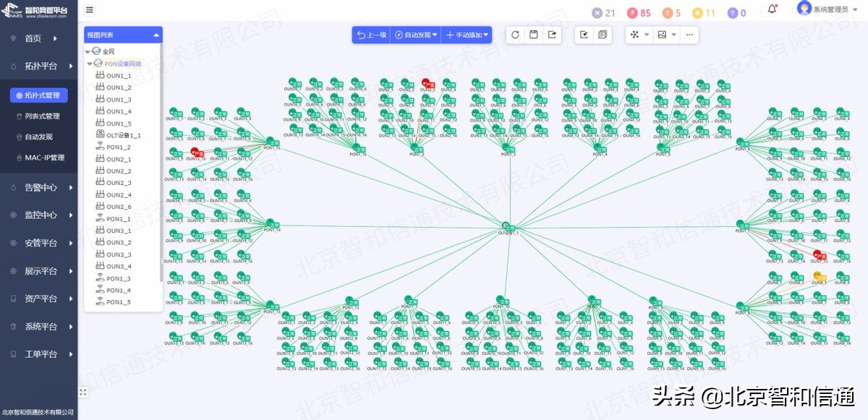This screenshot has width=868, height=420.
Task: Collapse the 全网 tree node
Action: point(88,52)
